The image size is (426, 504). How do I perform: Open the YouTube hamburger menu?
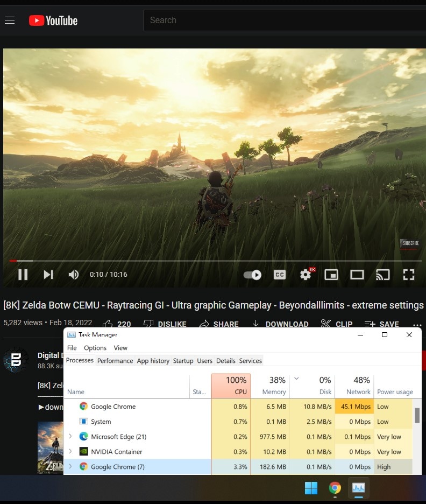(x=10, y=20)
